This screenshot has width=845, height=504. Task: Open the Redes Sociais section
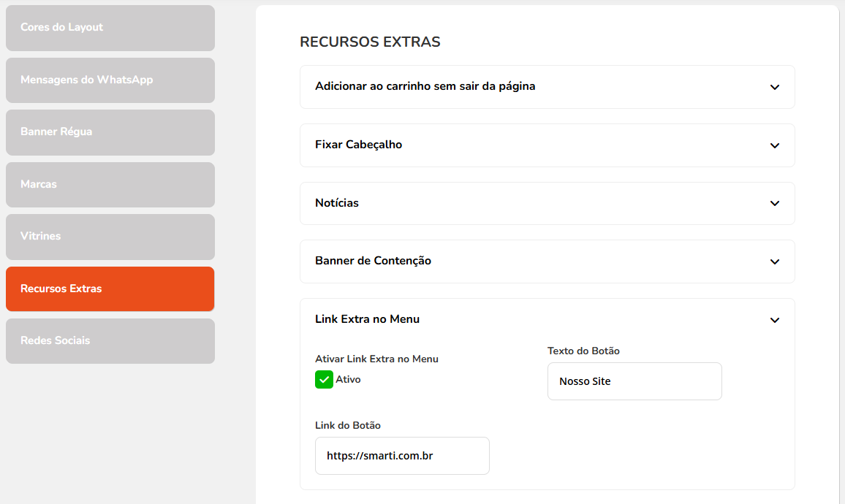110,341
